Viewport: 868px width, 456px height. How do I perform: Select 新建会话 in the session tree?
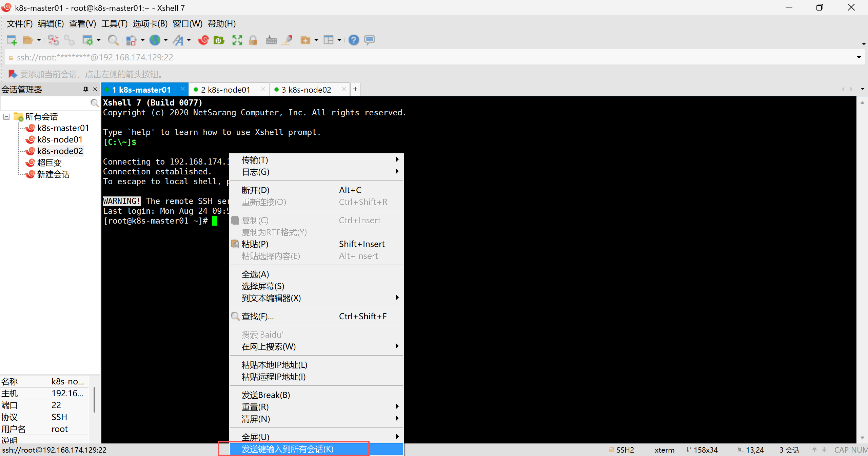(x=54, y=174)
